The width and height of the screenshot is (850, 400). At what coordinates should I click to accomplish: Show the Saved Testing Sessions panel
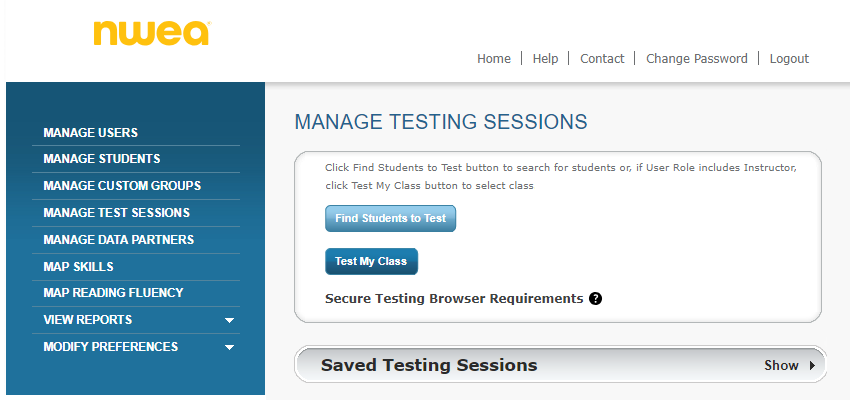[x=790, y=365]
